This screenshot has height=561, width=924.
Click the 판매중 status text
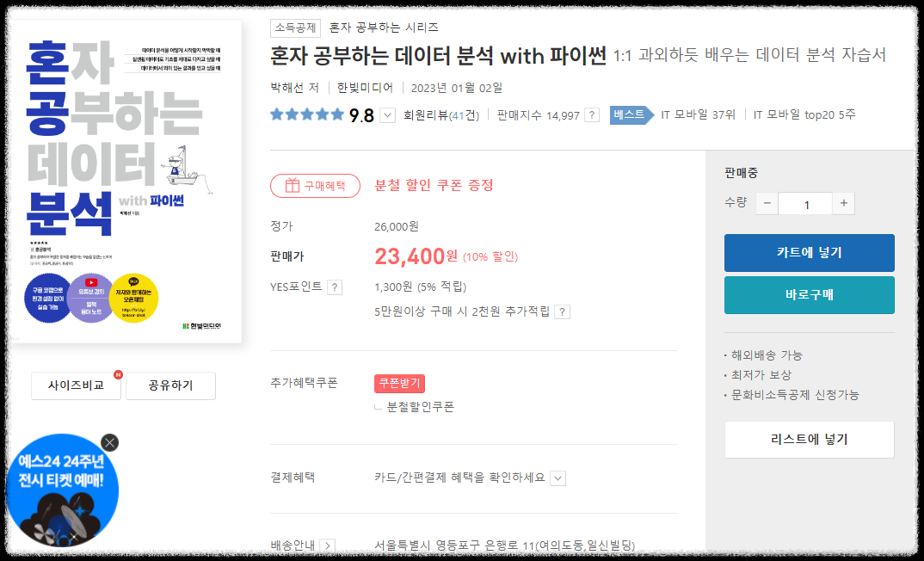click(x=742, y=173)
